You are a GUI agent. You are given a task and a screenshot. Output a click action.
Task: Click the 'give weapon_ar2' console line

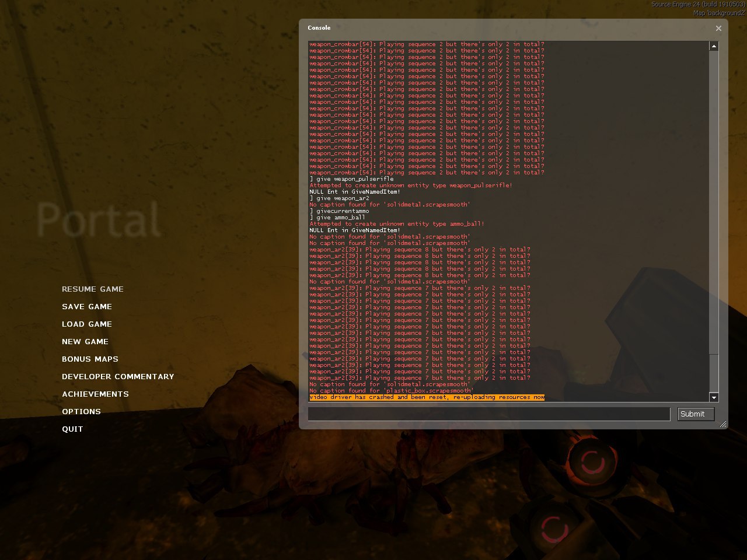(x=339, y=198)
